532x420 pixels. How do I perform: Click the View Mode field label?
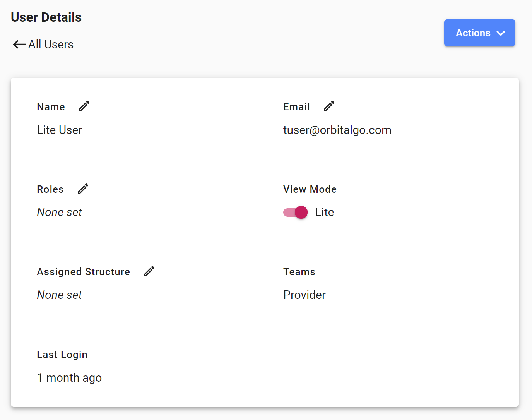tap(310, 189)
